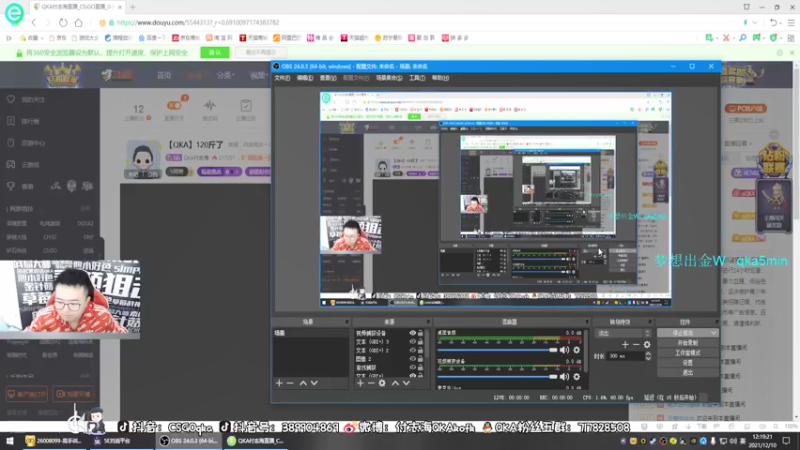The image size is (800, 450).
Task: Open the Tools menu in OBS
Action: pos(417,78)
